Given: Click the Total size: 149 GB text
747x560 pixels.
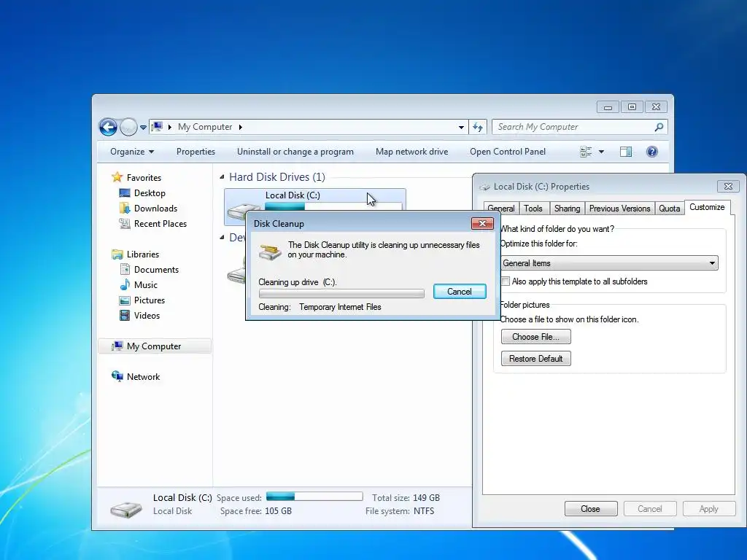Looking at the screenshot, I should point(406,497).
